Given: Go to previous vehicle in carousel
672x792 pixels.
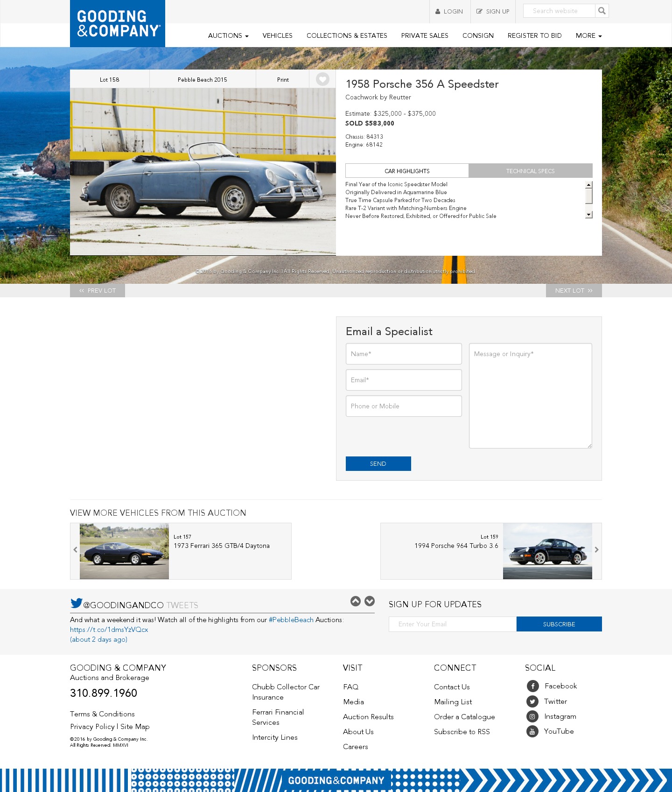Looking at the screenshot, I should [75, 550].
